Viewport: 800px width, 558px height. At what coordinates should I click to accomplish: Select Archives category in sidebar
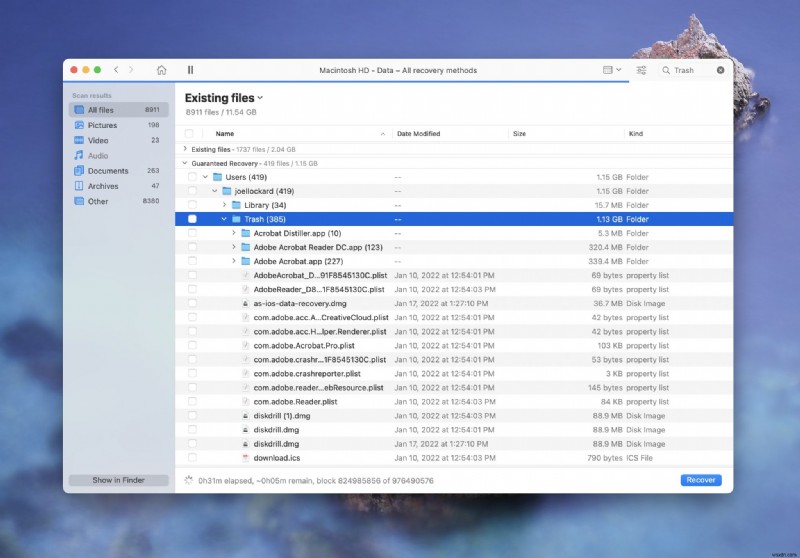(x=118, y=186)
